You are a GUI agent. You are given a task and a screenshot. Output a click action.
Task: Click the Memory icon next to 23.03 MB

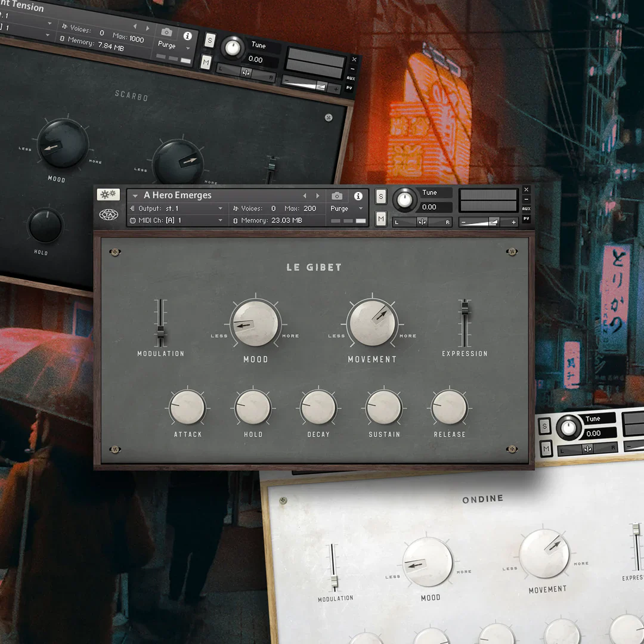click(x=236, y=221)
